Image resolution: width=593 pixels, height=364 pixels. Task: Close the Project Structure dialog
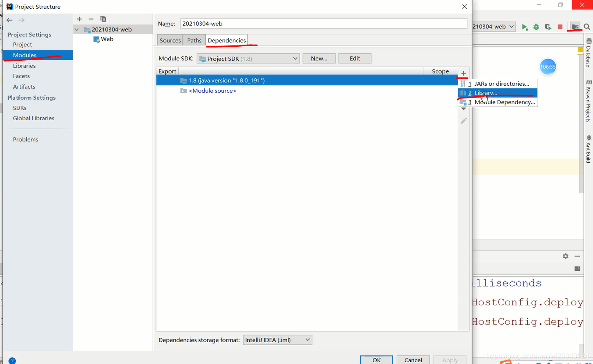pos(464,7)
